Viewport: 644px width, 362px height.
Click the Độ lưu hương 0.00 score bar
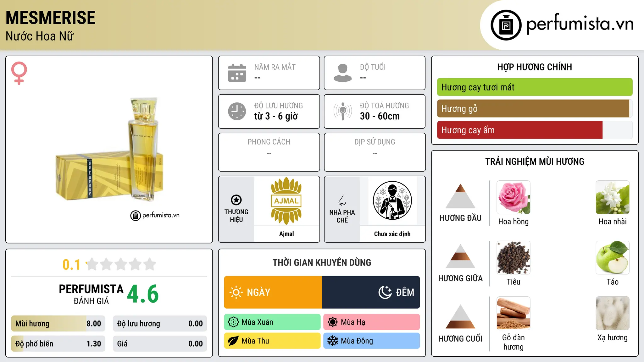pos(160,324)
